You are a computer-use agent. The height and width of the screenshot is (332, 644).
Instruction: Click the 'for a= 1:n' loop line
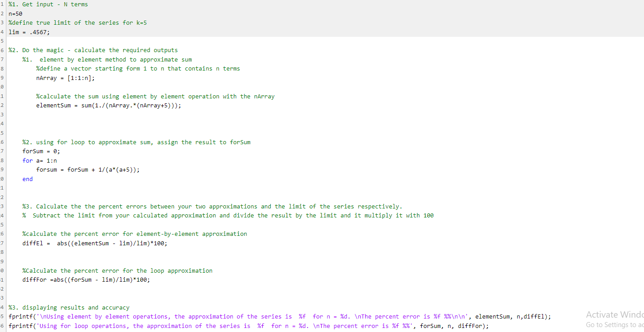coord(40,160)
